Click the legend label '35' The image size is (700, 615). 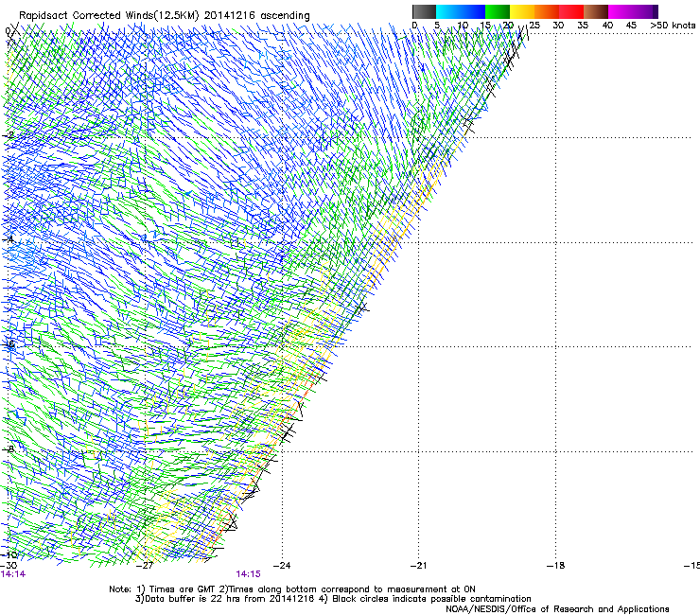tap(583, 26)
